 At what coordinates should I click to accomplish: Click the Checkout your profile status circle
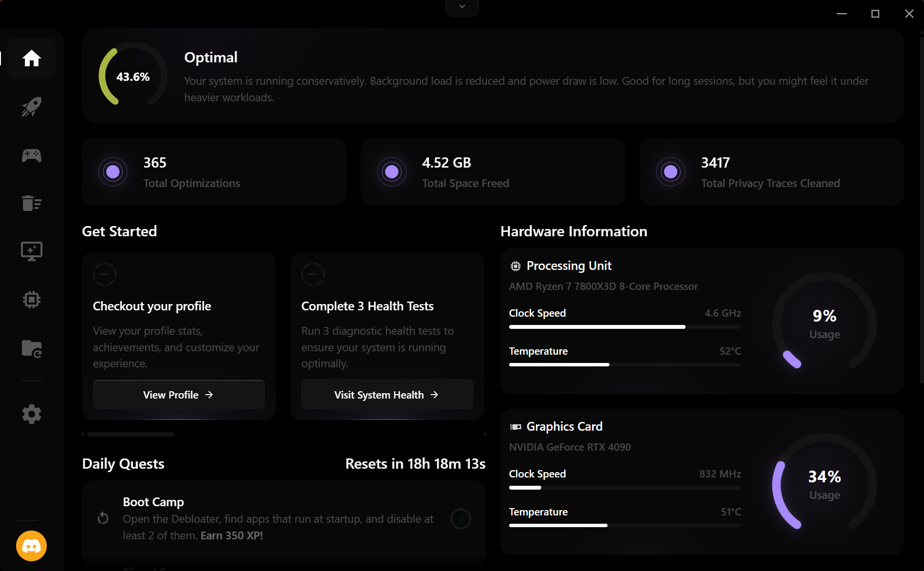coord(105,274)
